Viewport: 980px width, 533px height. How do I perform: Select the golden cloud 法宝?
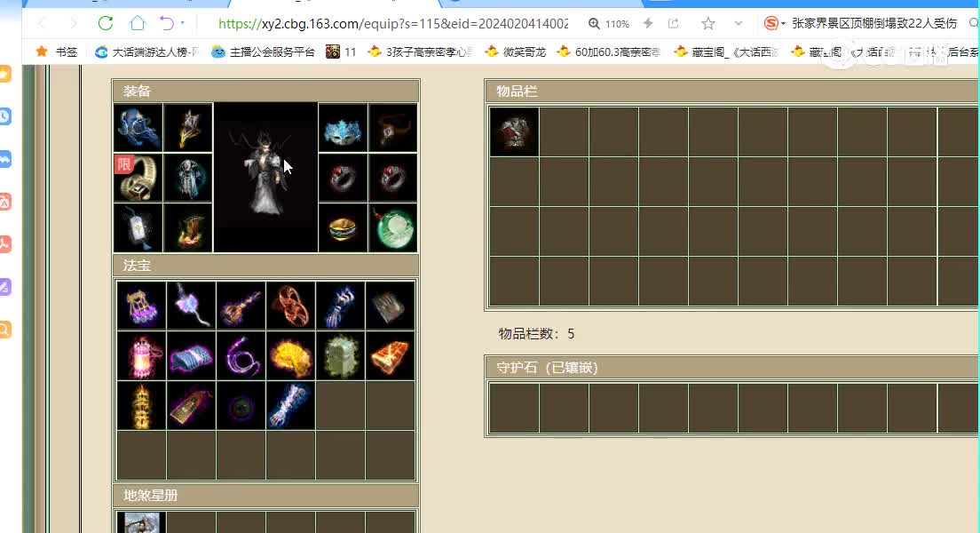coord(290,356)
